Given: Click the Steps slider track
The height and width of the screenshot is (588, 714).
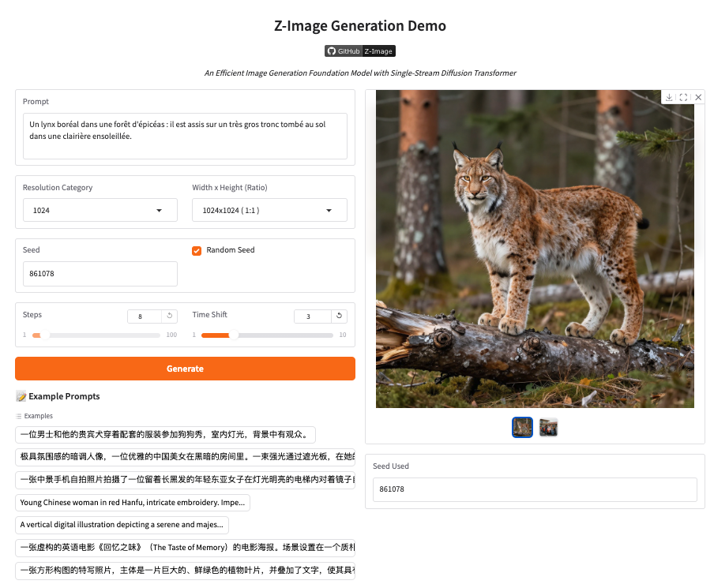Looking at the screenshot, I should pos(95,335).
